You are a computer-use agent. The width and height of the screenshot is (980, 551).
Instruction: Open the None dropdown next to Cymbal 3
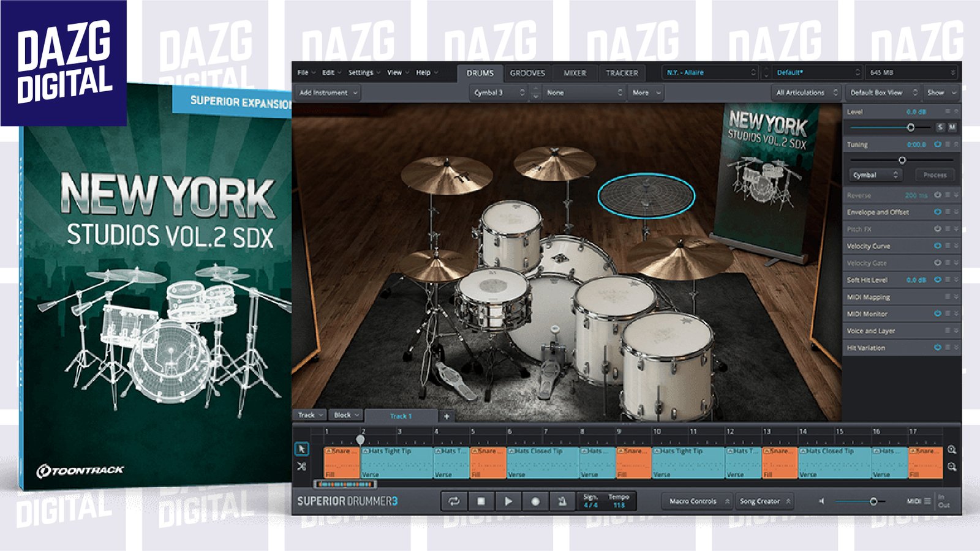click(584, 92)
